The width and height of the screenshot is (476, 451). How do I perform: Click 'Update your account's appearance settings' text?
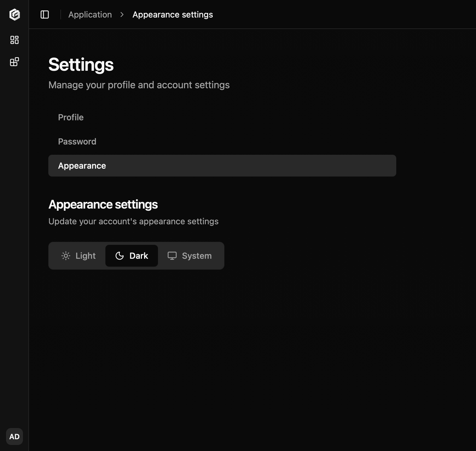[133, 221]
